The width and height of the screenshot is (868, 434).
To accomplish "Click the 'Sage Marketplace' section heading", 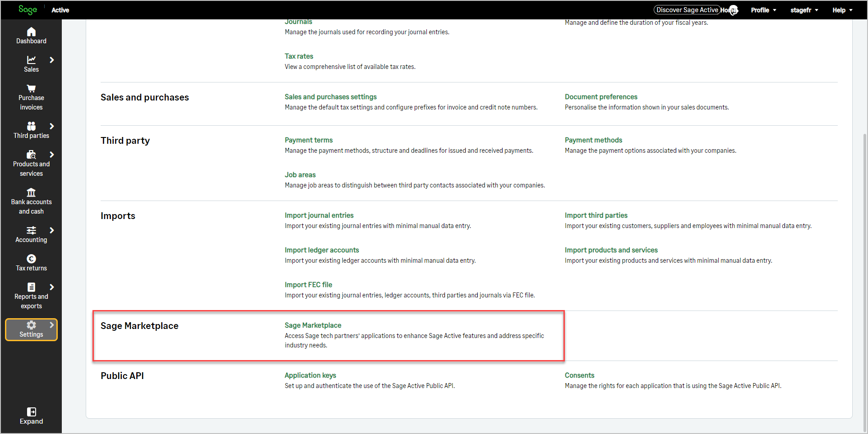I will (x=139, y=326).
